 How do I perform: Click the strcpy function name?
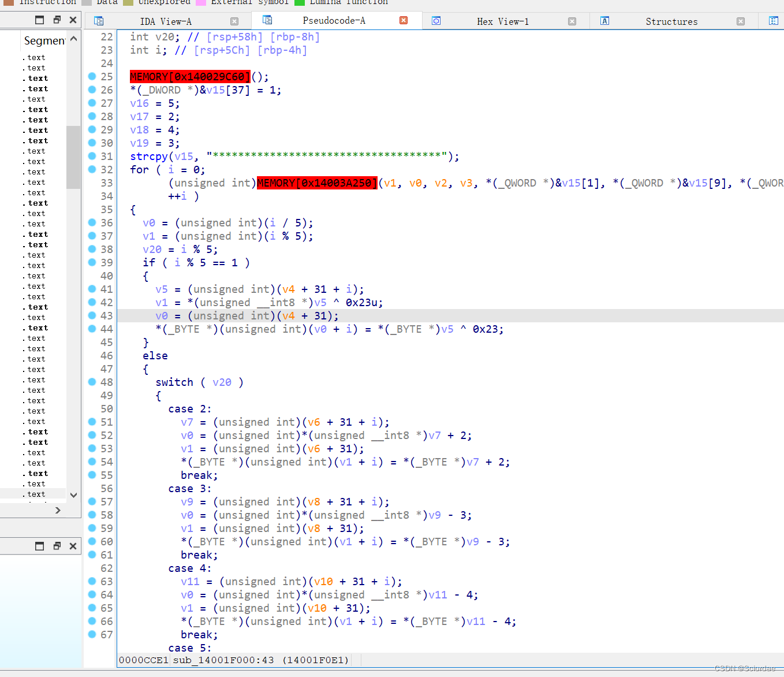point(149,157)
